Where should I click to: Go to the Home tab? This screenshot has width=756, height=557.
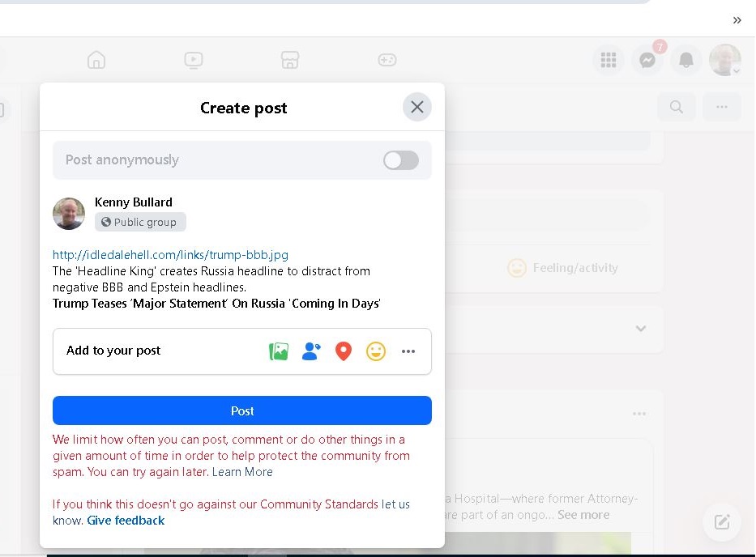click(x=96, y=60)
